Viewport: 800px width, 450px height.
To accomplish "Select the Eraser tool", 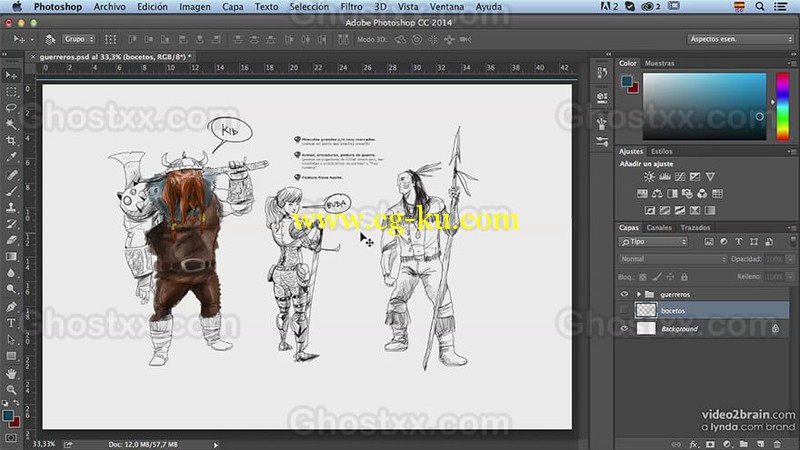I will pyautogui.click(x=11, y=240).
